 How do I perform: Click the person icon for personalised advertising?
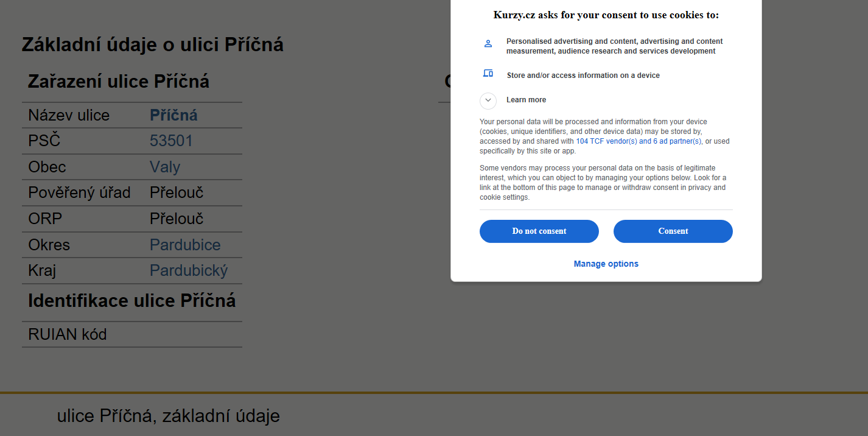point(488,44)
